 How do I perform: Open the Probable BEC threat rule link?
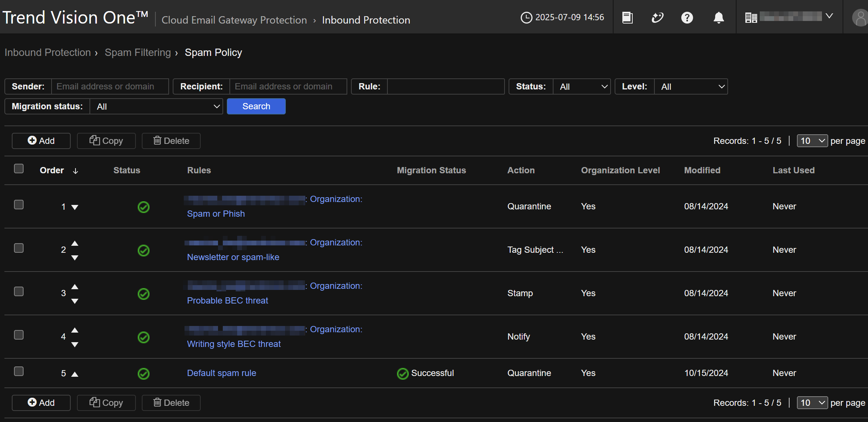[227, 301]
